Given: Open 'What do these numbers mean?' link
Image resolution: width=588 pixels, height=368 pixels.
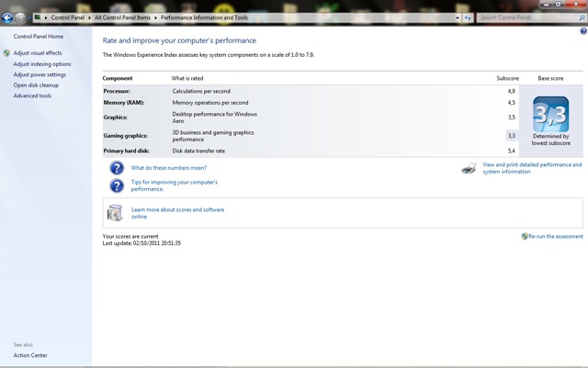Looking at the screenshot, I should [x=169, y=168].
